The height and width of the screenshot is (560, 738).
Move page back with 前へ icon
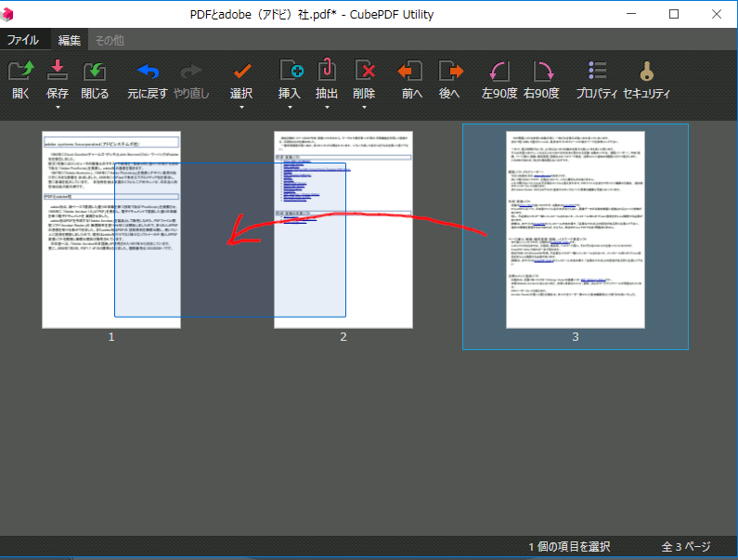pyautogui.click(x=411, y=72)
